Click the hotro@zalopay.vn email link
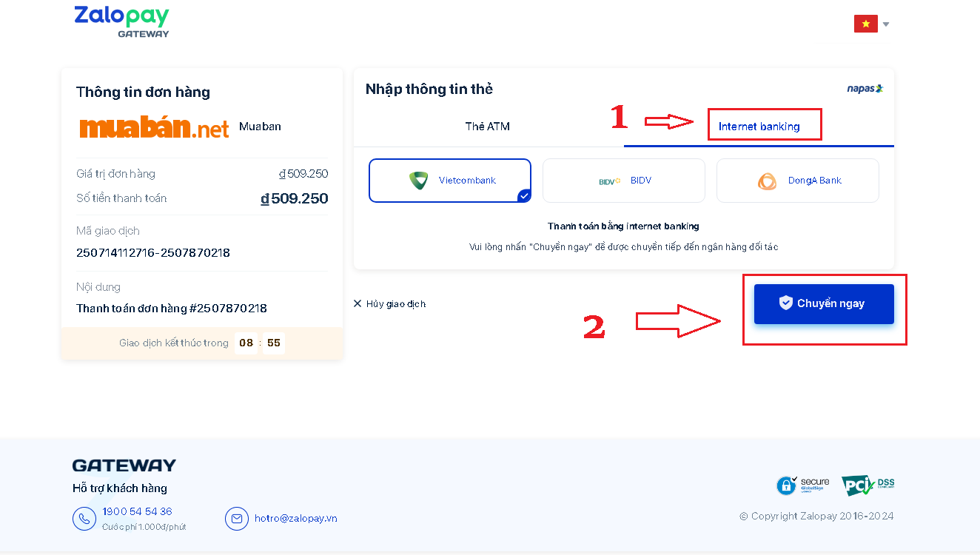 tap(296, 519)
